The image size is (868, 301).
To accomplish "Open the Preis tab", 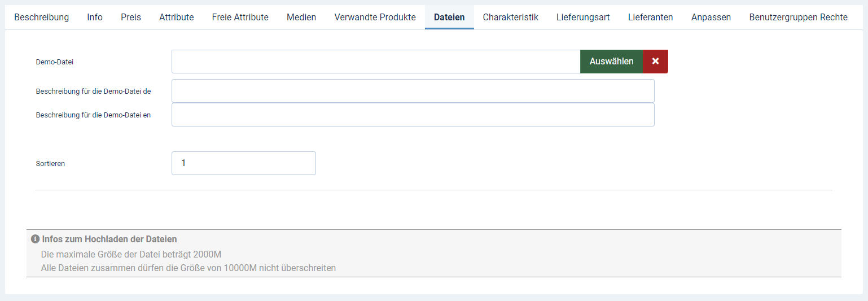I will pos(131,18).
